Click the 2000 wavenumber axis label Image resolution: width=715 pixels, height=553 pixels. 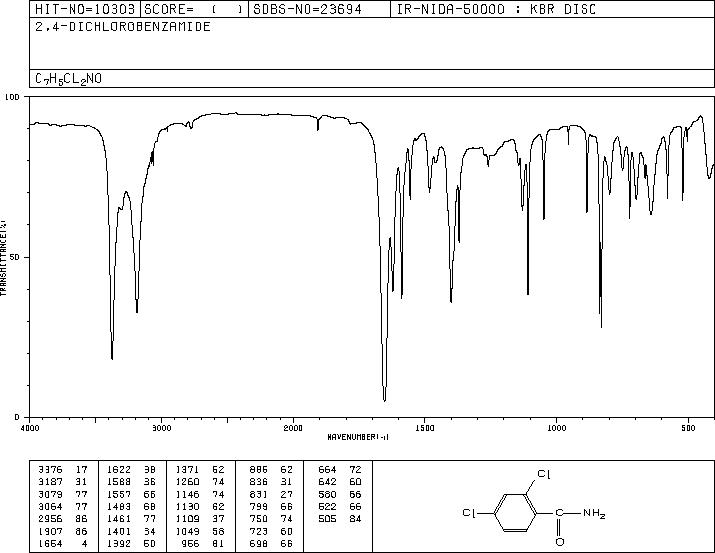point(293,428)
